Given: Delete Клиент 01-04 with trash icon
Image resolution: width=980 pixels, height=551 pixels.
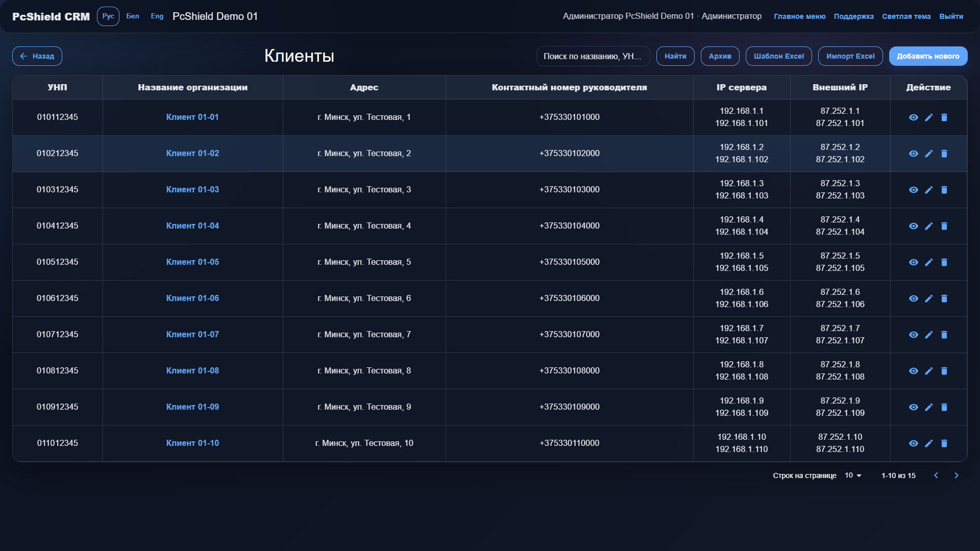Looking at the screenshot, I should pos(944,226).
